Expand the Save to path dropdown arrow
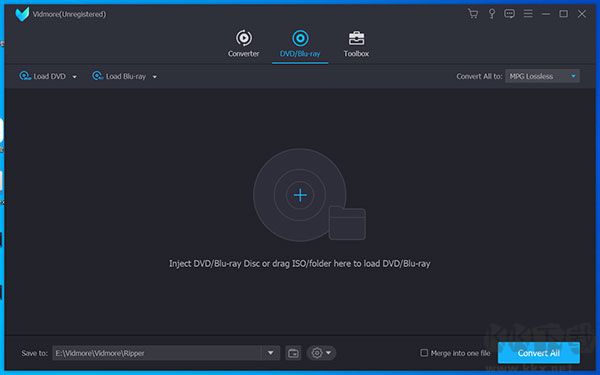The height and width of the screenshot is (375, 600). click(271, 353)
